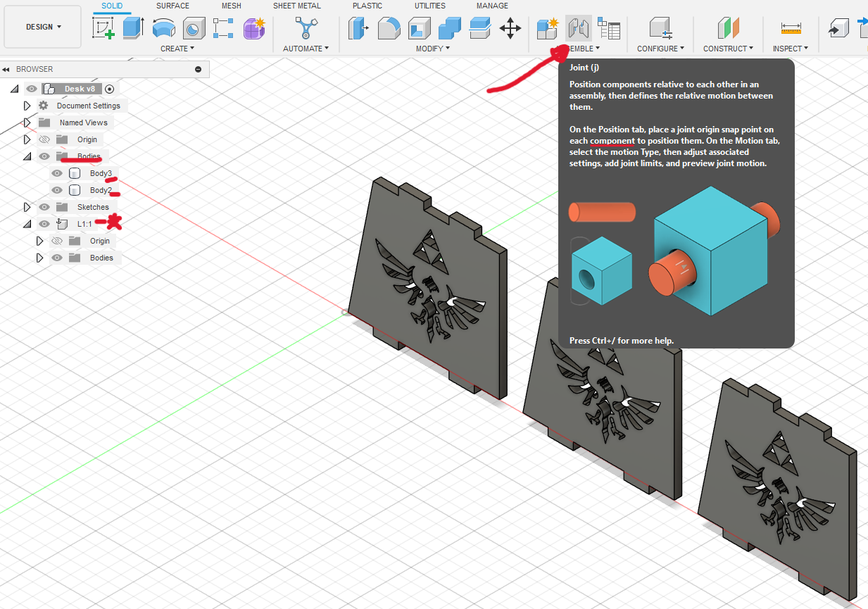Viewport: 868px width, 609px height.
Task: Select the Offset Face tool
Action: (479, 28)
